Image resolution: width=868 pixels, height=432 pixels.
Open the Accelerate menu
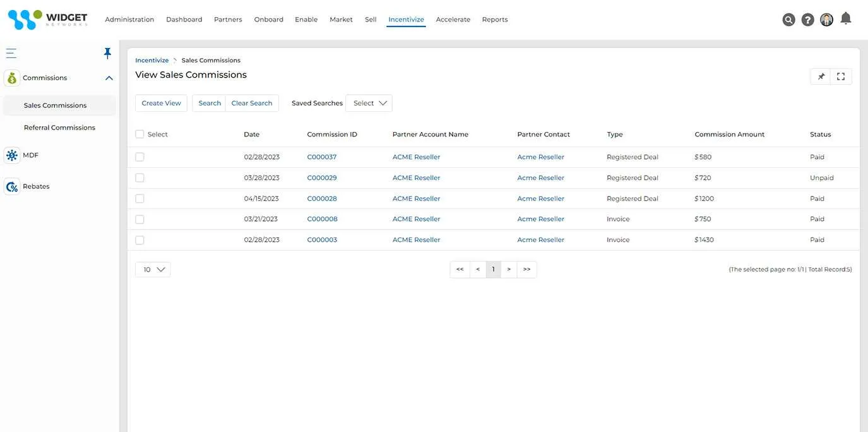point(453,20)
